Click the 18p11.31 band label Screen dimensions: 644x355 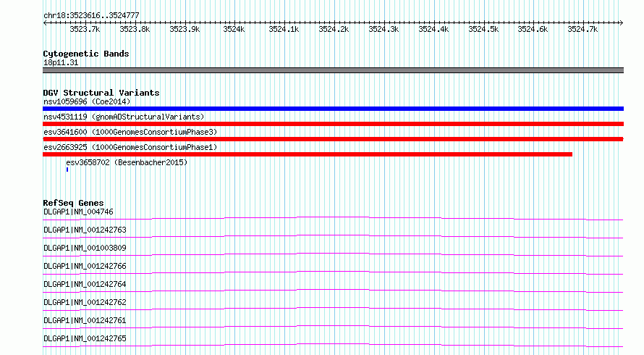click(x=61, y=62)
